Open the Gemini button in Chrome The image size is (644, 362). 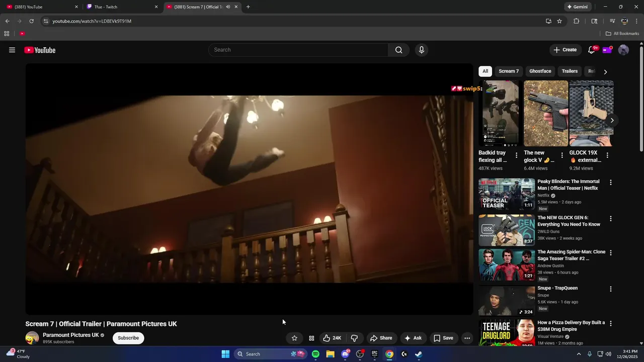point(578,7)
